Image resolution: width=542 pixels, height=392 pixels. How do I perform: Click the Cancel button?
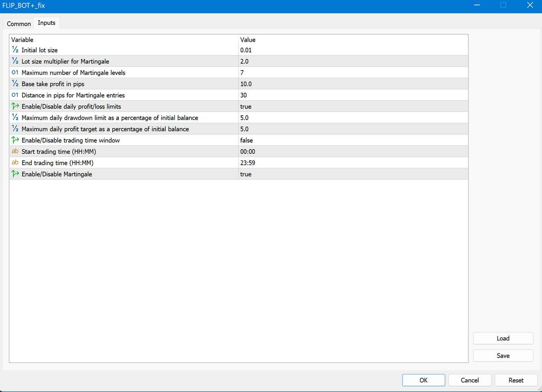470,380
